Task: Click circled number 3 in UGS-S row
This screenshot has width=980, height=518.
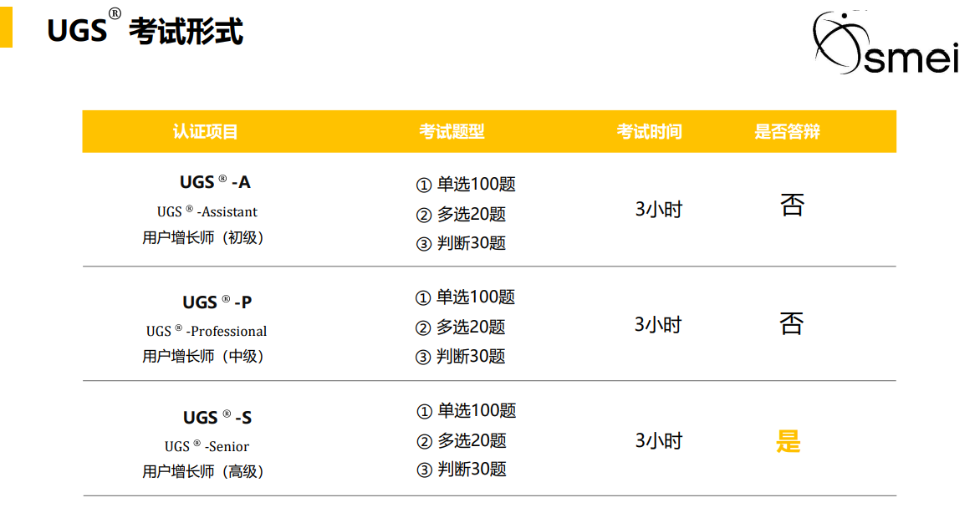Action: (425, 470)
